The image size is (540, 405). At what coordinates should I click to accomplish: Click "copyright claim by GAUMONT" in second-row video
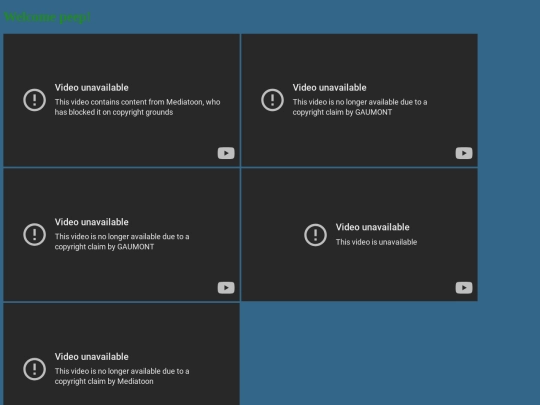coord(104,247)
